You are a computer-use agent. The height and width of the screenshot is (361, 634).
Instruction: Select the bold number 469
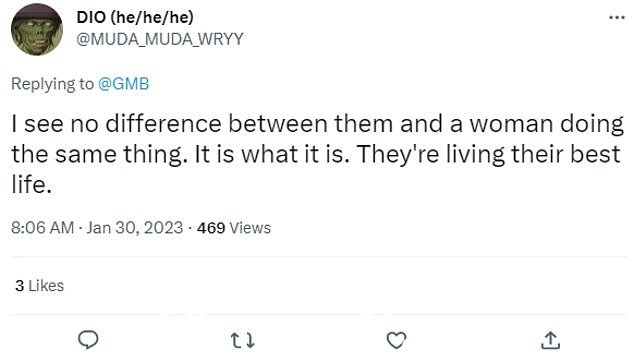211,228
